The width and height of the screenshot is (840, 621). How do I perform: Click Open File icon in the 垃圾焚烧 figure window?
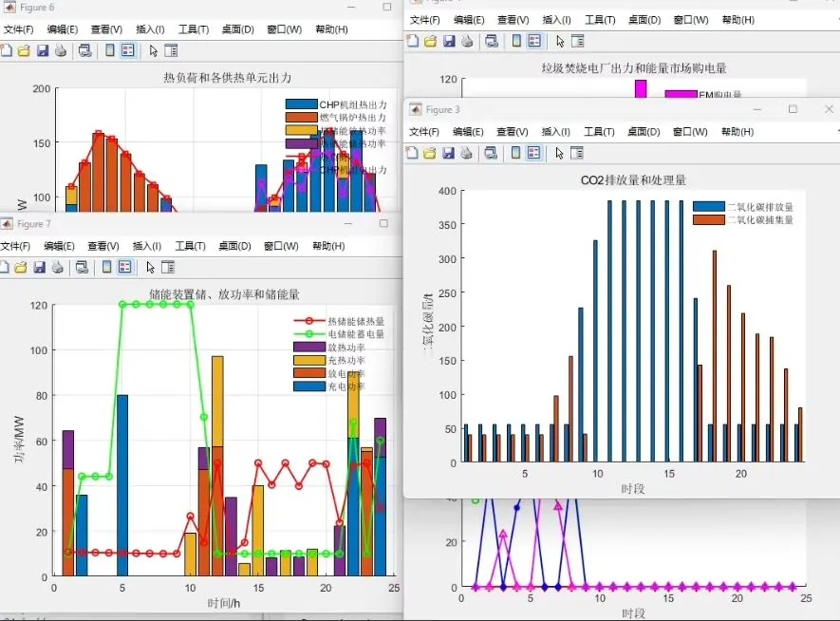pyautogui.click(x=430, y=41)
